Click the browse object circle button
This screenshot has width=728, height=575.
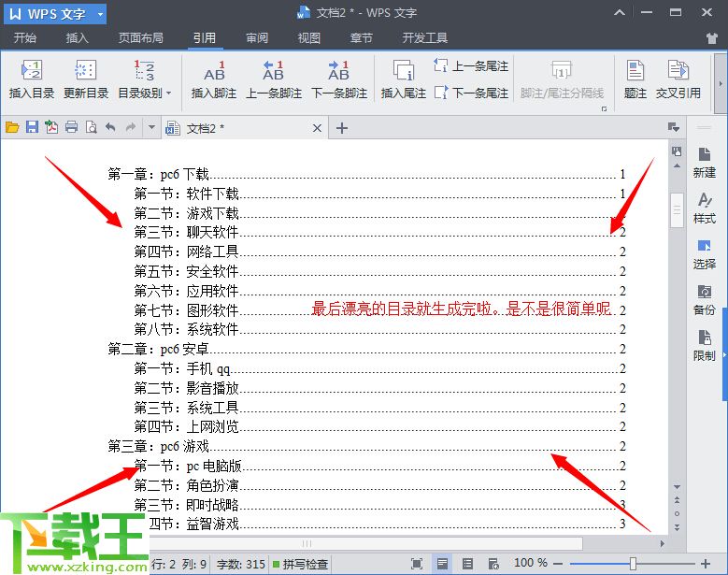coord(677,513)
